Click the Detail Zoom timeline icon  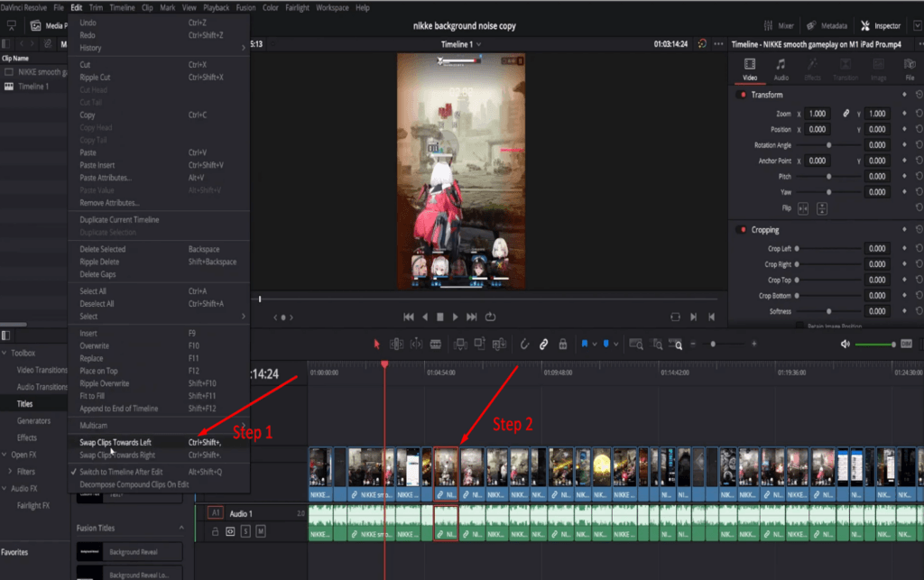[x=657, y=345]
